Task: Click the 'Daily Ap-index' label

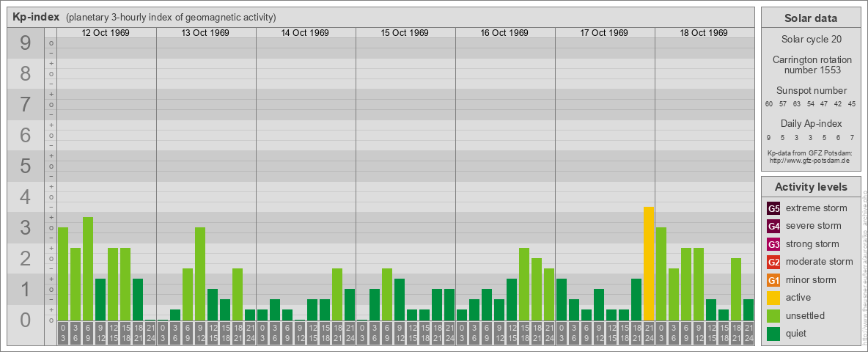Action: click(811, 123)
